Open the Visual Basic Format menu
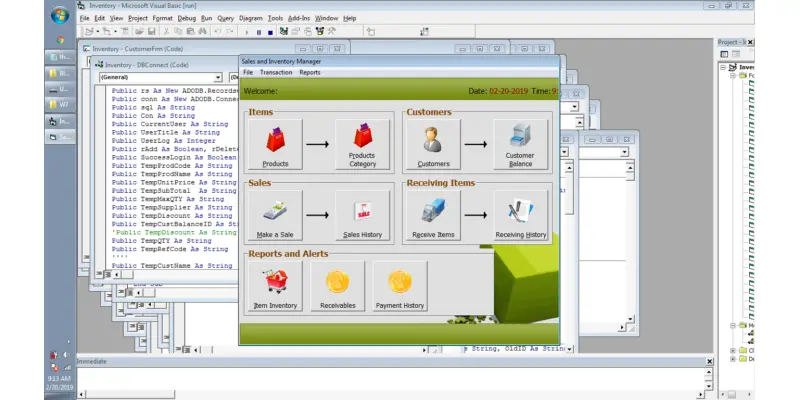 163,18
